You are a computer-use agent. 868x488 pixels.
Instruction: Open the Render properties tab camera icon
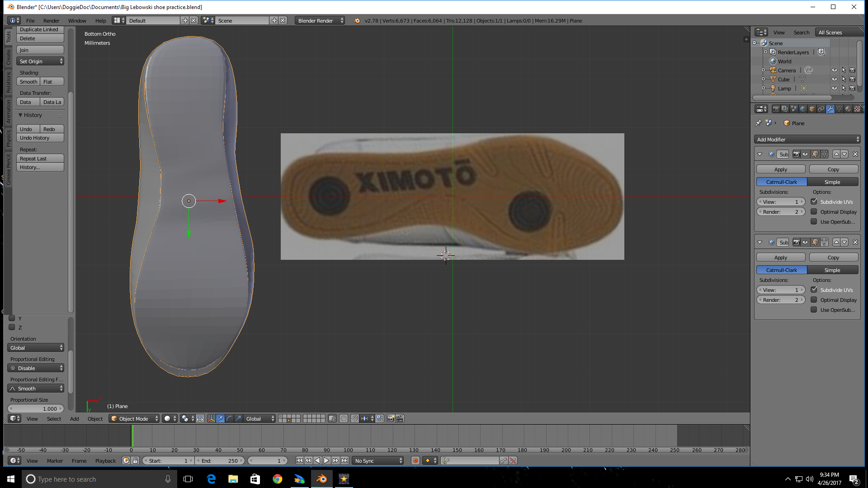(x=776, y=109)
